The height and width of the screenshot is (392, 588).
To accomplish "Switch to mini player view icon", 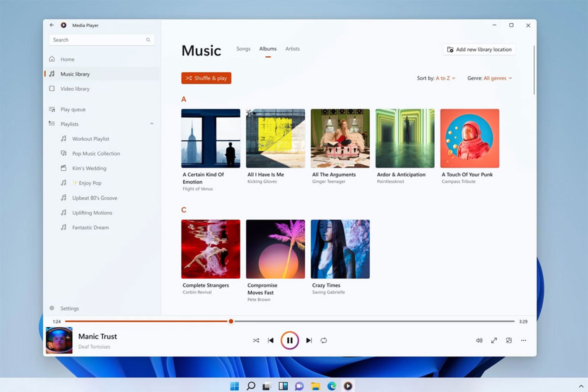I will click(x=509, y=341).
